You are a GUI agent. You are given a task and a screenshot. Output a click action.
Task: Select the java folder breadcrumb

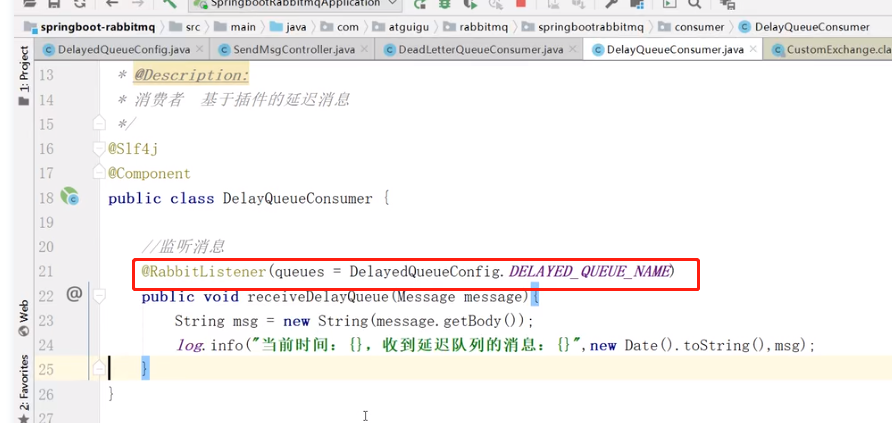coord(288,27)
